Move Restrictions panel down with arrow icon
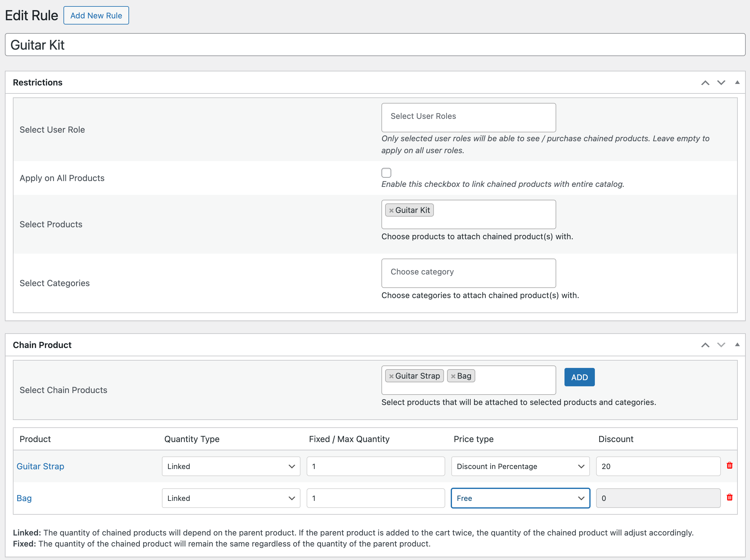Image resolution: width=750 pixels, height=560 pixels. [721, 82]
